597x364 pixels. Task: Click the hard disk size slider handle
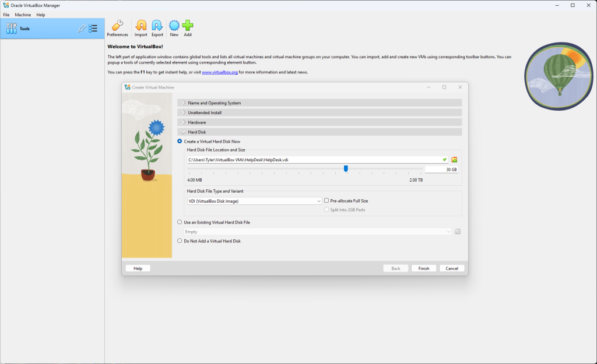pos(346,169)
